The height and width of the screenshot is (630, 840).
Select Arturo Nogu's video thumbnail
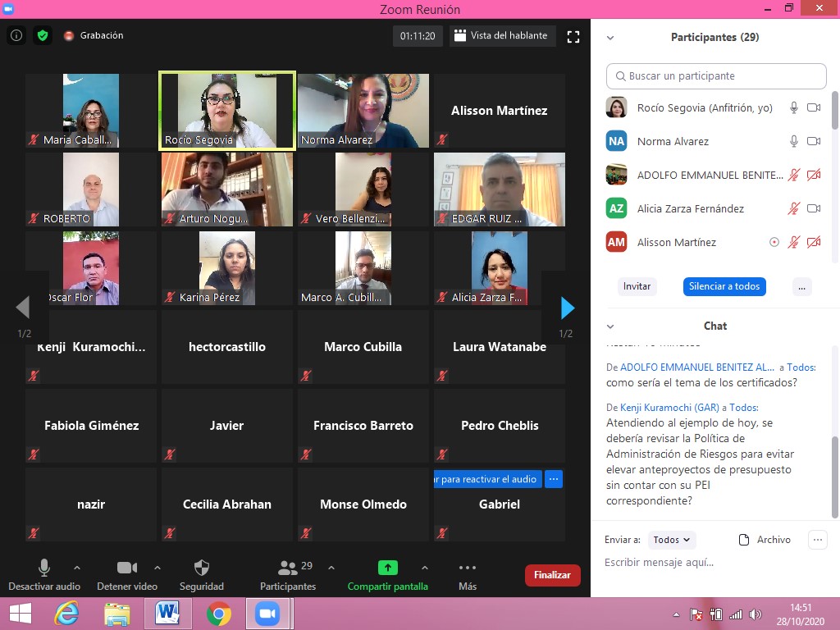[x=227, y=189]
